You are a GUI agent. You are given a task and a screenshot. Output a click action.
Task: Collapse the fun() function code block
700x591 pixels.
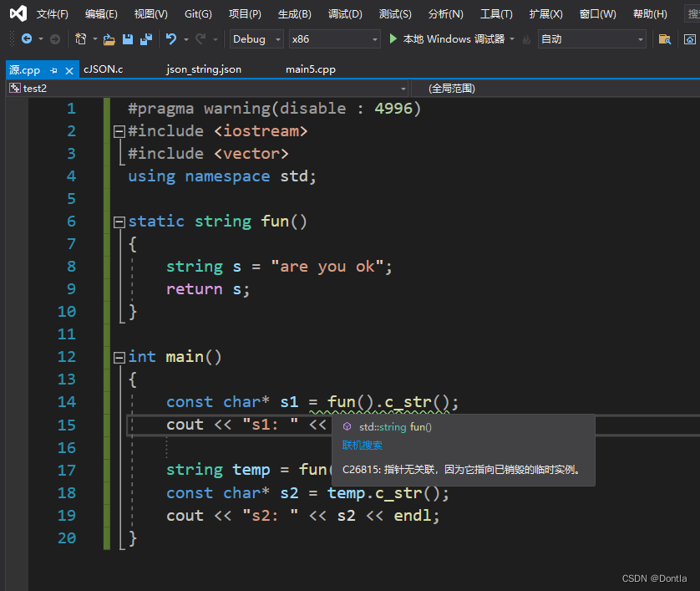119,221
